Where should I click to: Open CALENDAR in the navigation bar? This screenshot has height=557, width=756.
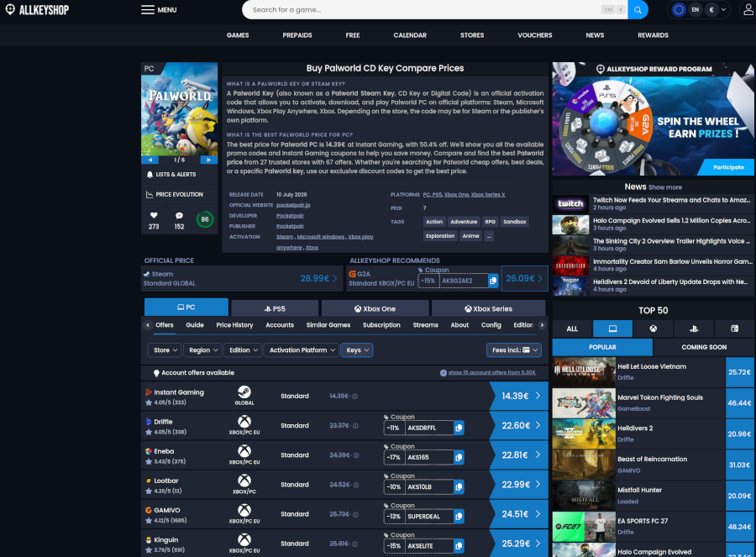click(x=410, y=35)
